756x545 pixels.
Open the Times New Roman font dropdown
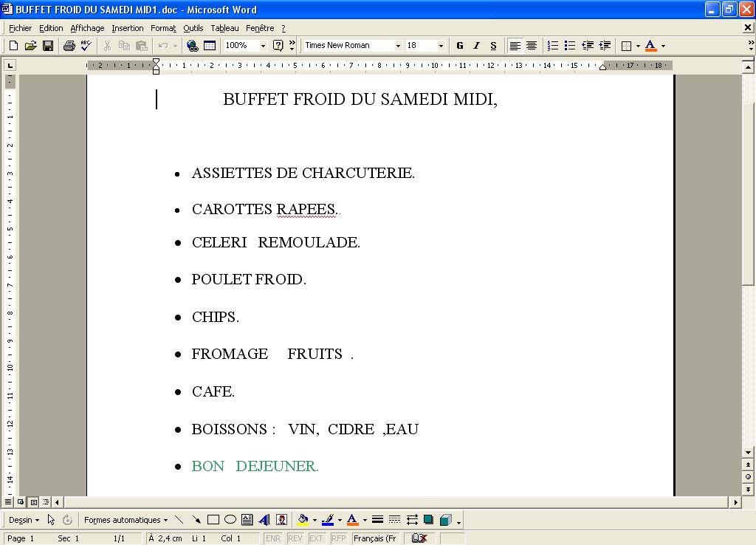[x=398, y=46]
